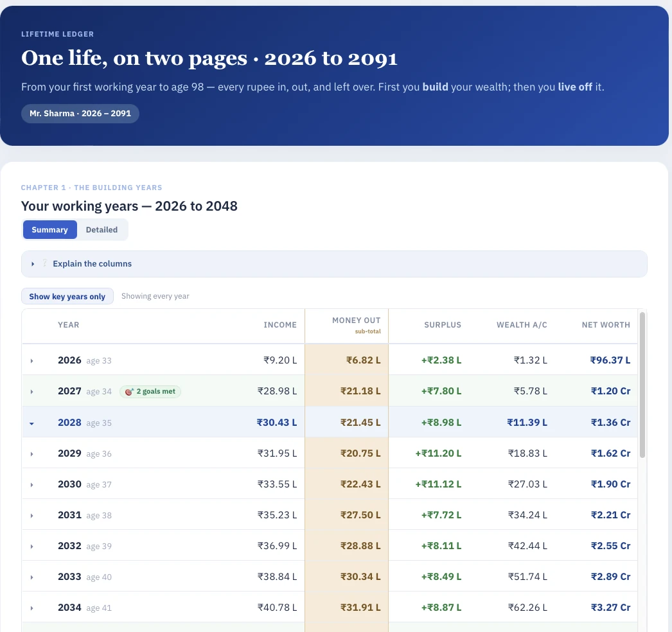Click net worth ₹1.20 Cr
Viewport: 672px width, 632px height.
pos(611,391)
